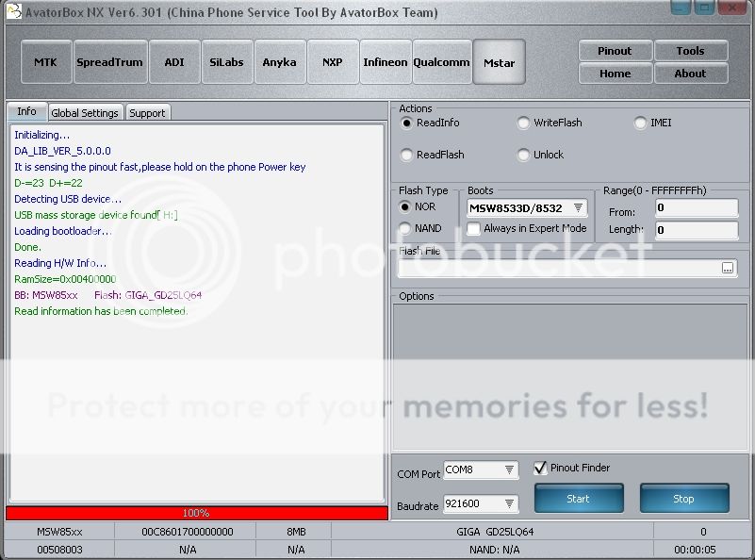Click the Anyka chipset button
This screenshot has width=755, height=560.
279,62
